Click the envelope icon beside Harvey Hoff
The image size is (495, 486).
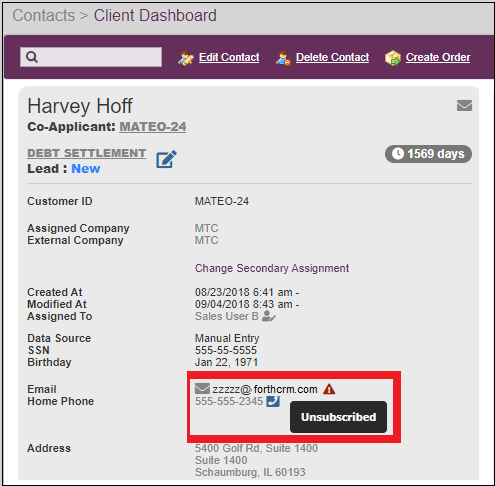(464, 106)
